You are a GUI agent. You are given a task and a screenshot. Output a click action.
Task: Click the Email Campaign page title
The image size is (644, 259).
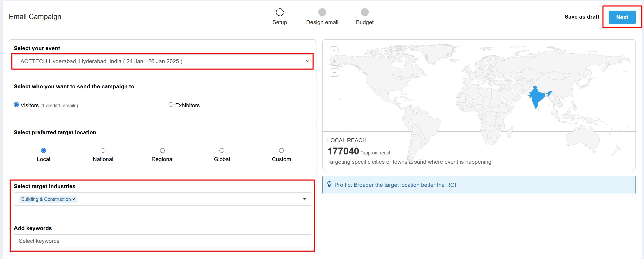coord(35,17)
